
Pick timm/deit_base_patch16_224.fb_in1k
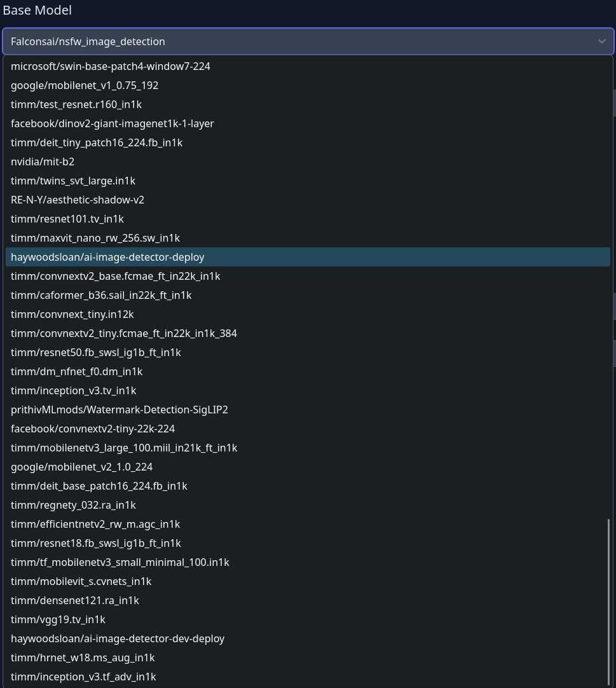[x=308, y=486]
